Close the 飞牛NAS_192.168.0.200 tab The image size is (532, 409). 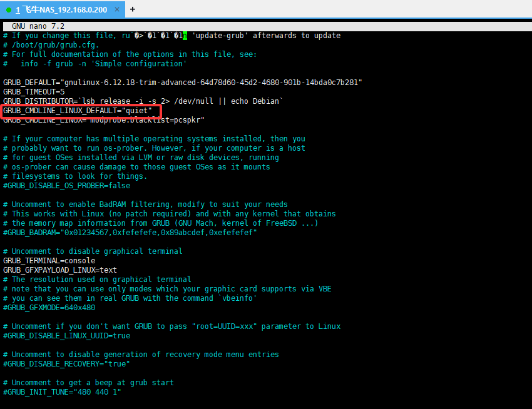point(116,9)
